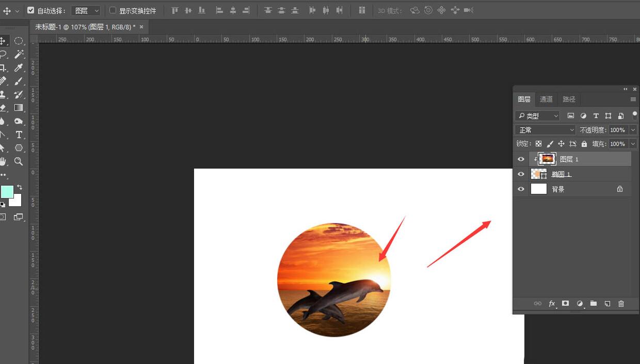Align top edges in the options bar
Screen dimensions: 640x364
[175, 10]
